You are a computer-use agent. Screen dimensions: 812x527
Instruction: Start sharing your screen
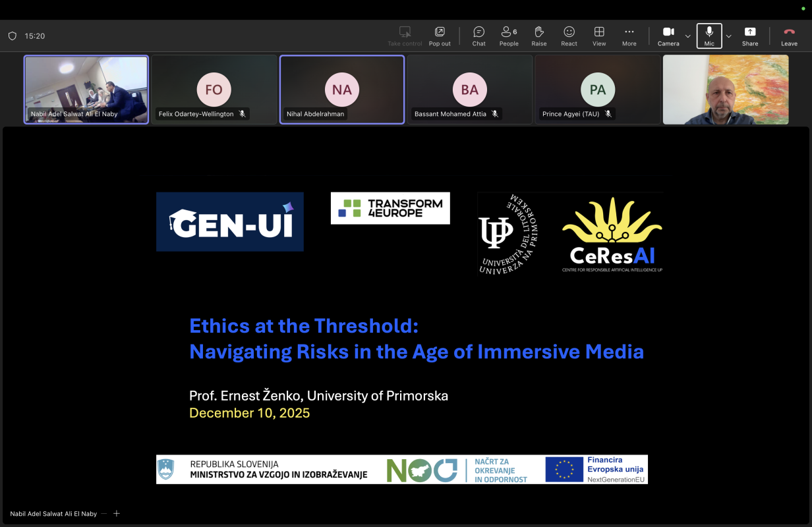(750, 36)
